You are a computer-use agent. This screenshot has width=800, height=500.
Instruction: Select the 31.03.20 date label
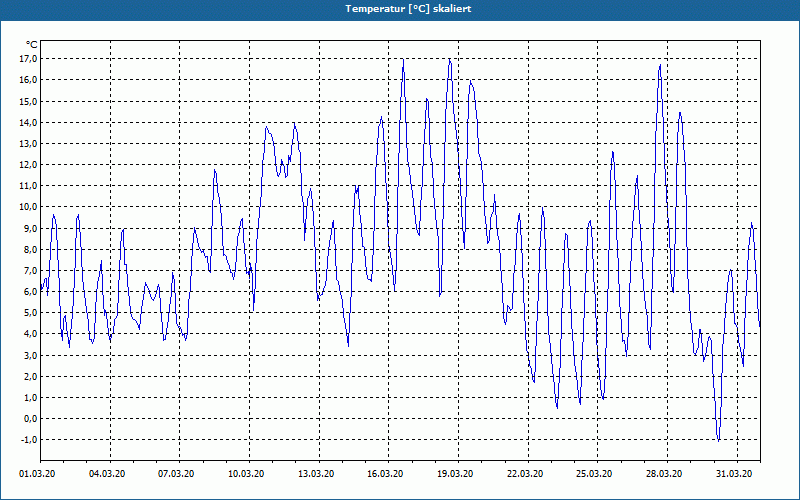tap(734, 474)
